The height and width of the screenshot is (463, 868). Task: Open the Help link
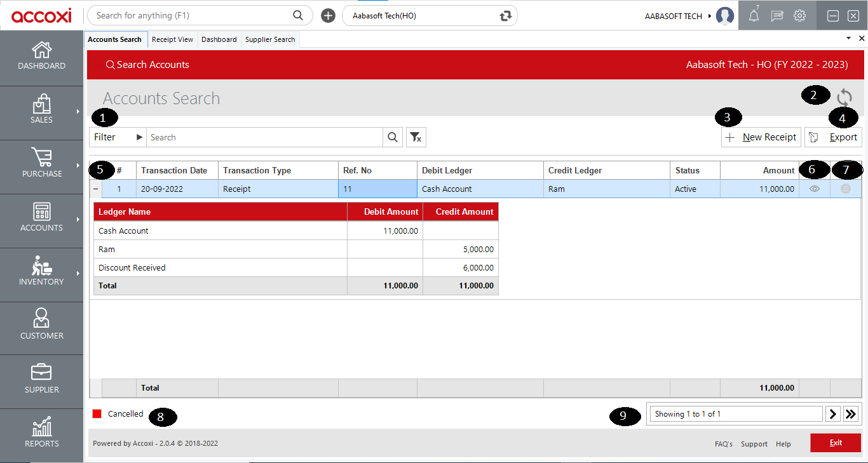pyautogui.click(x=783, y=444)
